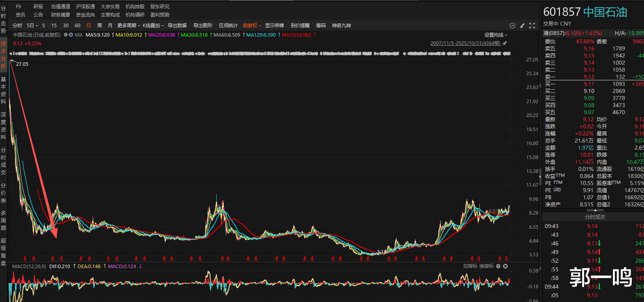The width and height of the screenshot is (644, 302).
Task: Toggle the 神奇九转 indicator
Action: click(x=341, y=26)
